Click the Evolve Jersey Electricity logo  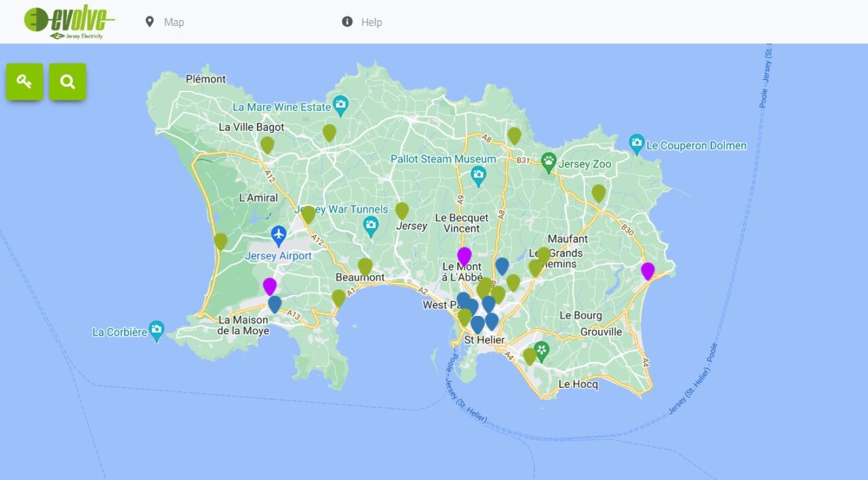[x=69, y=22]
